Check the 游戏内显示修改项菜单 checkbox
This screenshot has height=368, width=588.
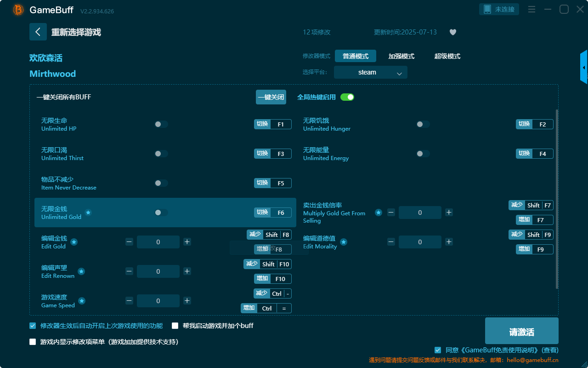point(33,342)
